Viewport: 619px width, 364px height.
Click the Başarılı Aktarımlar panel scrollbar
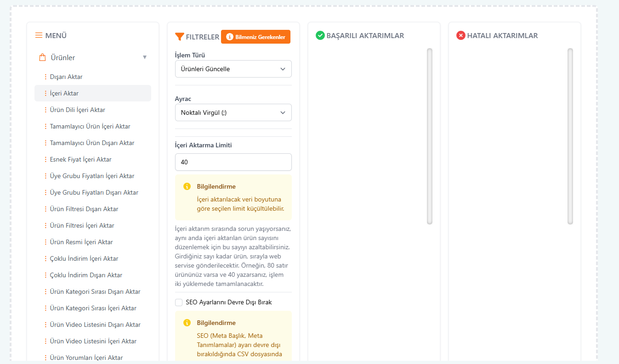click(x=430, y=136)
